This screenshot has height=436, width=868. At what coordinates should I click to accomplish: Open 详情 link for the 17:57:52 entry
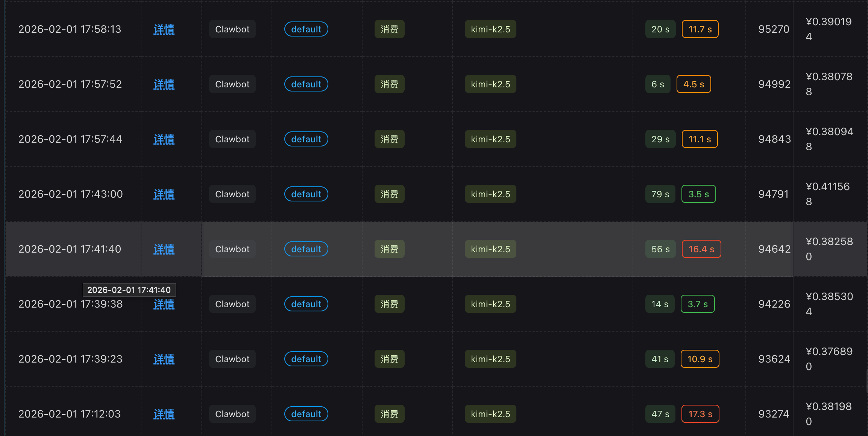point(164,84)
